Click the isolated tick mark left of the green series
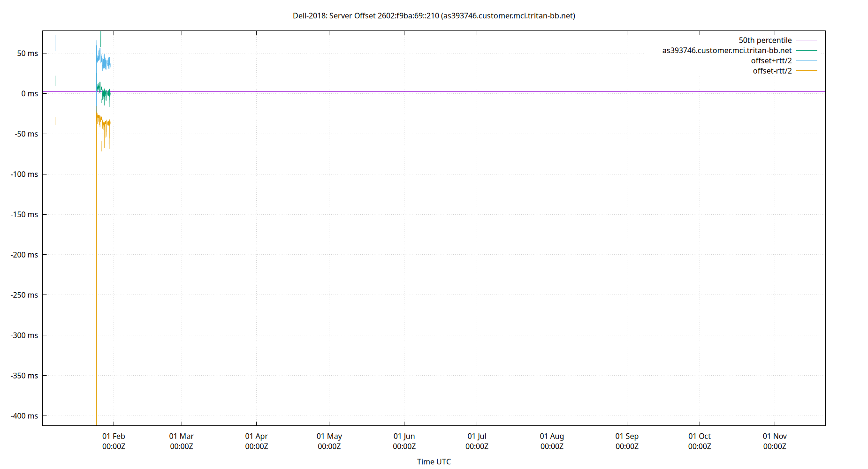The height and width of the screenshot is (469, 868). tap(55, 81)
